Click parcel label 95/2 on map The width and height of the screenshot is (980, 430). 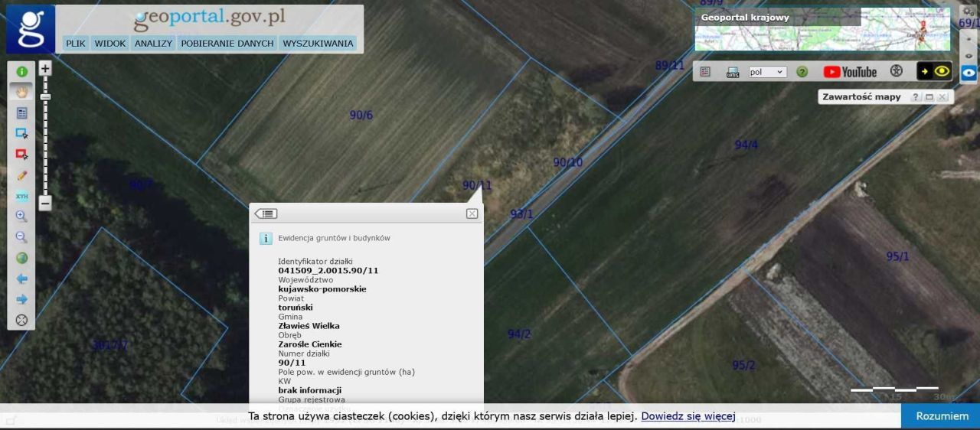point(743,365)
